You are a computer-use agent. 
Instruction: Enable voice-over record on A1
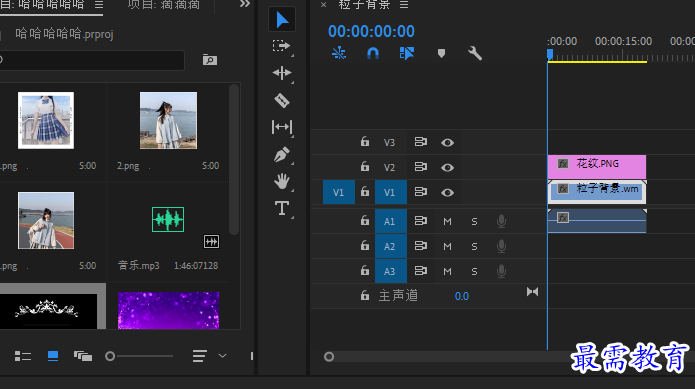(x=501, y=221)
